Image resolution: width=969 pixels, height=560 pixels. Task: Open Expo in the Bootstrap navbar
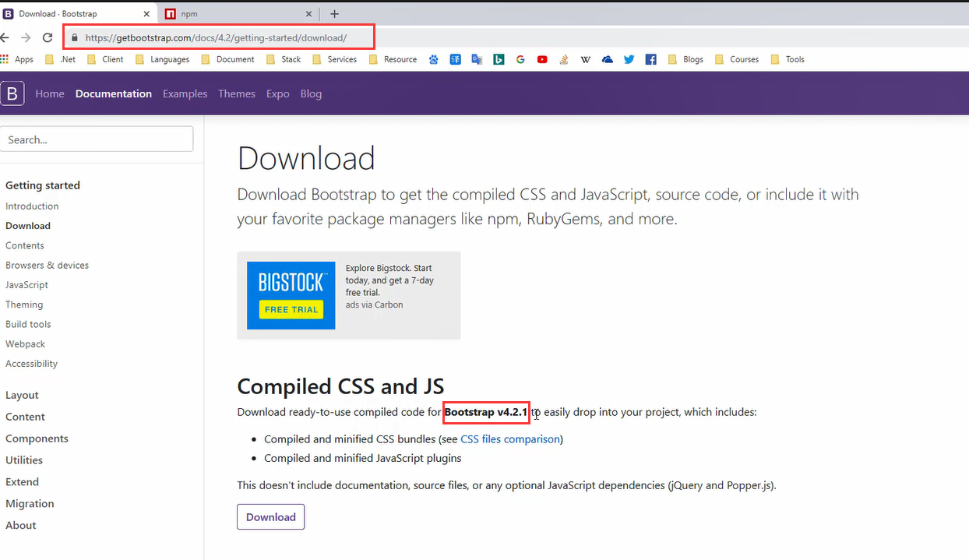pyautogui.click(x=278, y=93)
